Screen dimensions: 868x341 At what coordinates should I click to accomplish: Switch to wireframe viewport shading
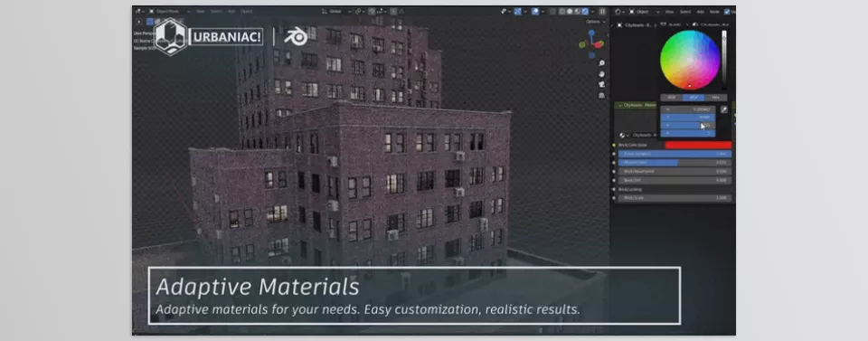point(561,12)
